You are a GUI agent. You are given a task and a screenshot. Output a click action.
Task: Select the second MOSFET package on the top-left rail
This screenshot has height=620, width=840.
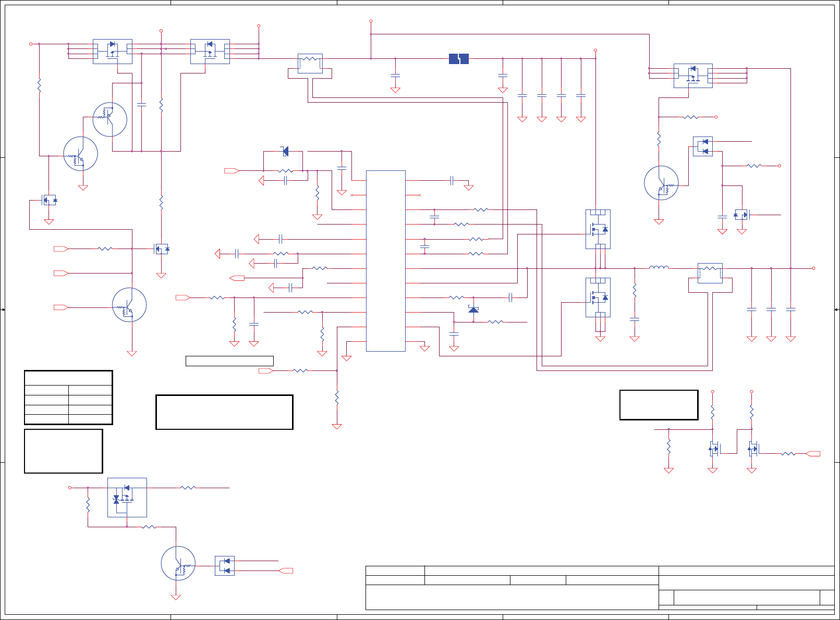[210, 52]
